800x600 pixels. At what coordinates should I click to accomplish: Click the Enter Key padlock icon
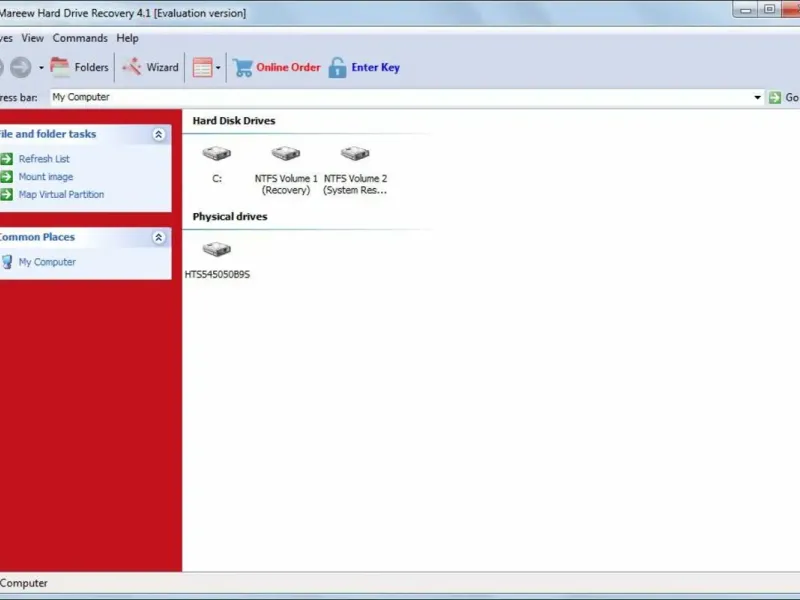click(337, 67)
